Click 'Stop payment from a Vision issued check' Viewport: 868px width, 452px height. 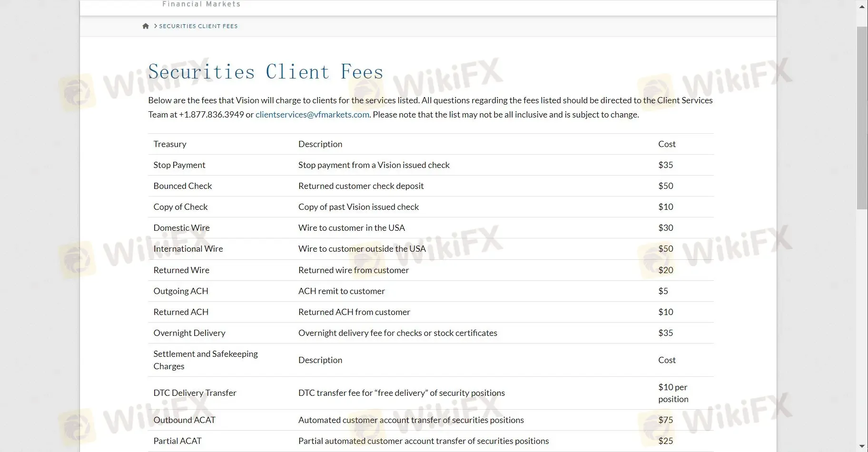tap(374, 165)
